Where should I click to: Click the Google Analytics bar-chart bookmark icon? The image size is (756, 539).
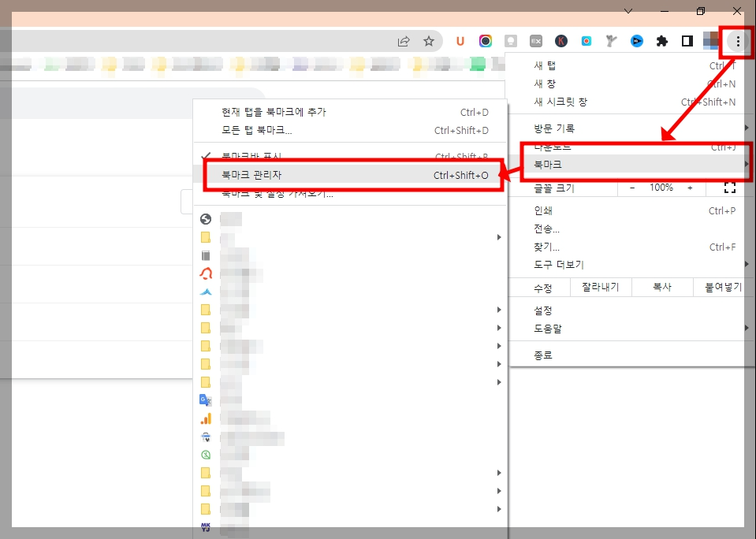click(x=205, y=418)
